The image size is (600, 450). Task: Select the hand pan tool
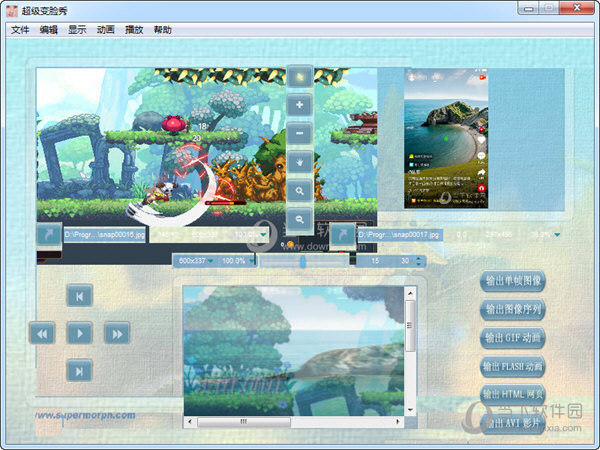pos(300,162)
